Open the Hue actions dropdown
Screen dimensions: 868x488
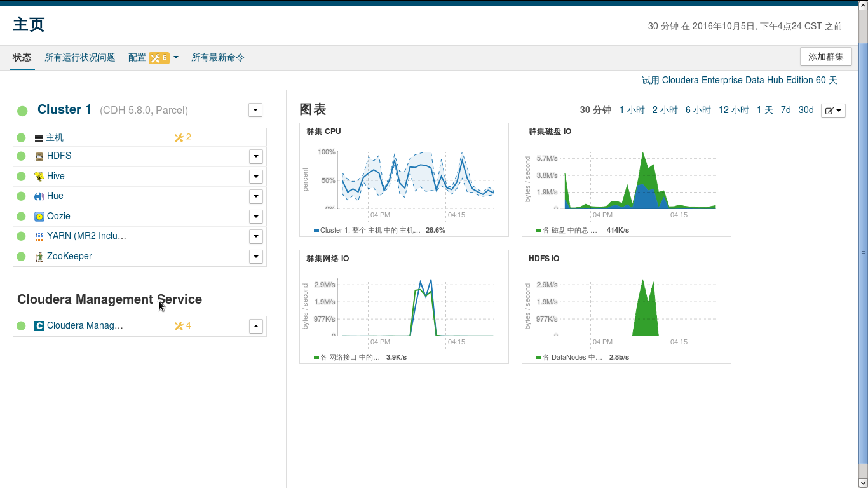[256, 196]
